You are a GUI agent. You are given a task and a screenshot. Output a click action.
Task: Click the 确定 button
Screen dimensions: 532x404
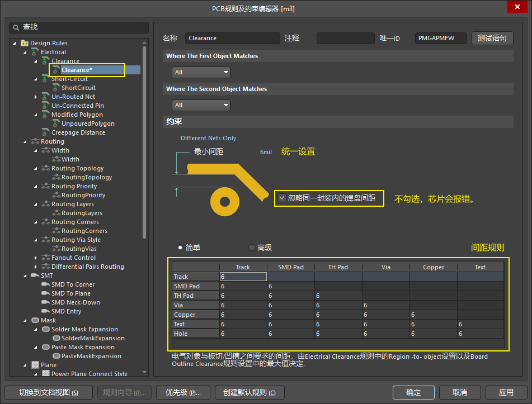tap(413, 392)
